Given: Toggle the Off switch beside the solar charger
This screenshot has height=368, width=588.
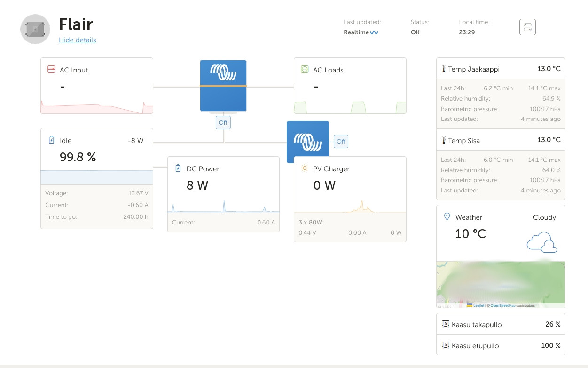Looking at the screenshot, I should [x=341, y=141].
